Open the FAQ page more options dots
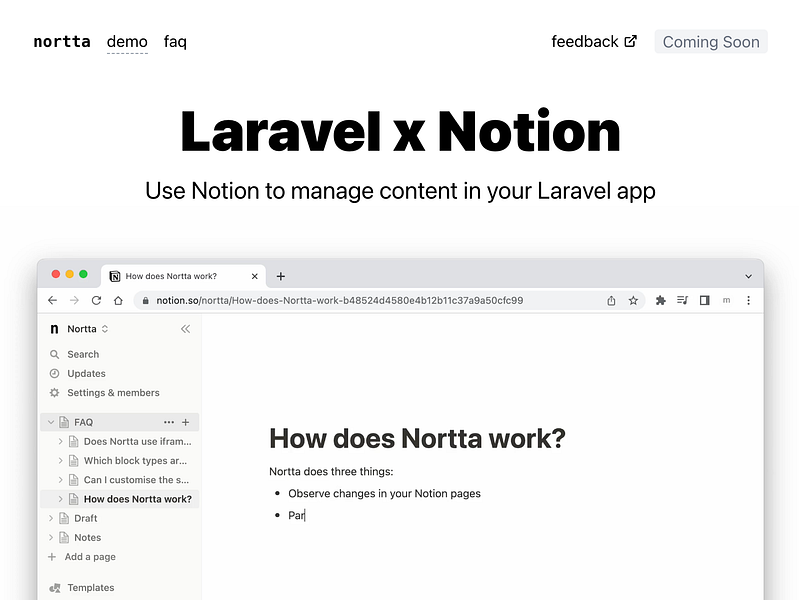The height and width of the screenshot is (600, 799). pyautogui.click(x=169, y=422)
